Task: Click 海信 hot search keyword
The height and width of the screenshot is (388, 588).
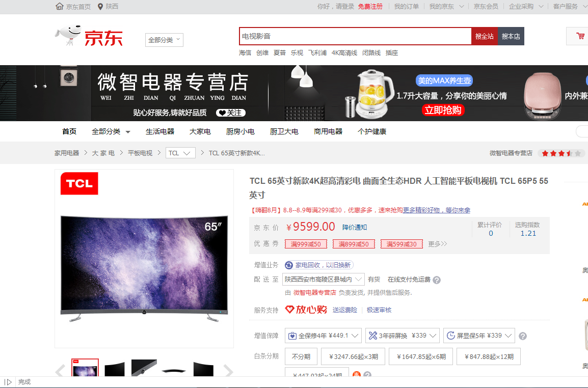Action: click(245, 53)
